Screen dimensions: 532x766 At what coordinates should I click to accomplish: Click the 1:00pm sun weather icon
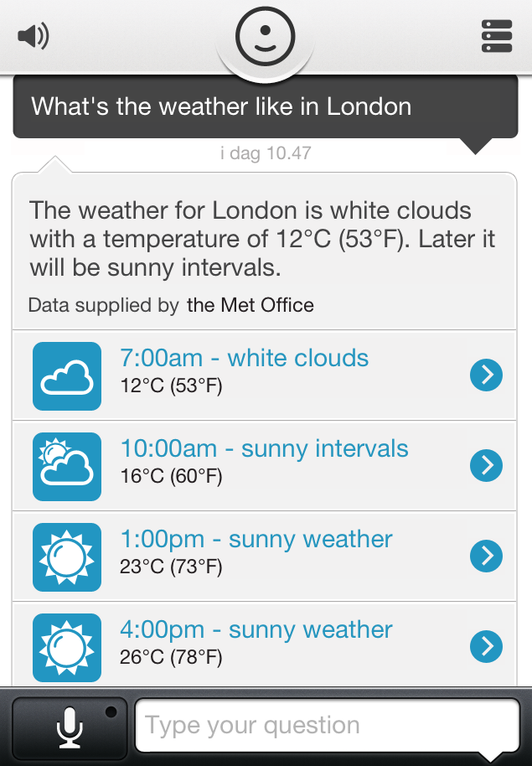point(66,556)
